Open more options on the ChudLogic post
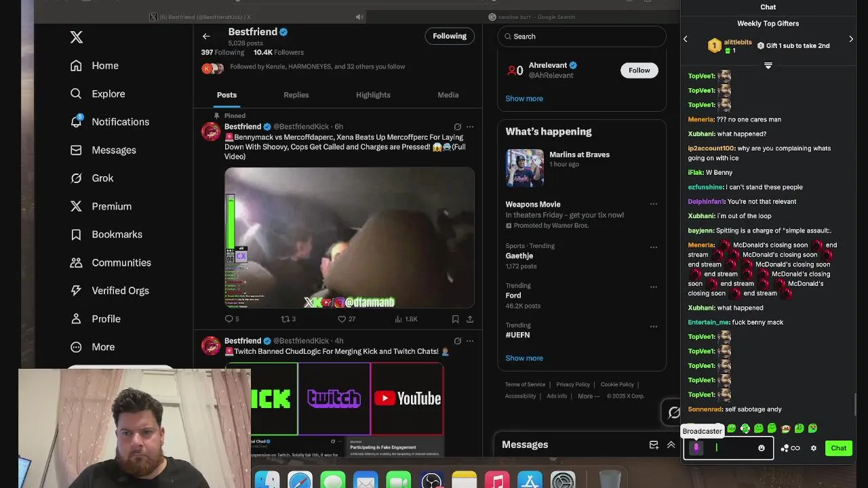Viewport: 868px width, 488px height. 470,341
